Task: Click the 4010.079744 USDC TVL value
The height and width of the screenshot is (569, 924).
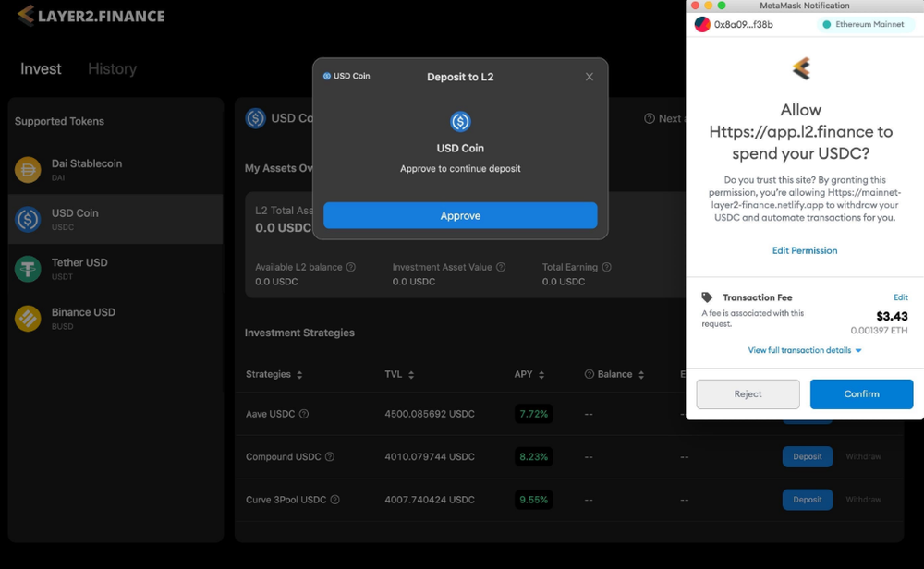Action: tap(430, 456)
